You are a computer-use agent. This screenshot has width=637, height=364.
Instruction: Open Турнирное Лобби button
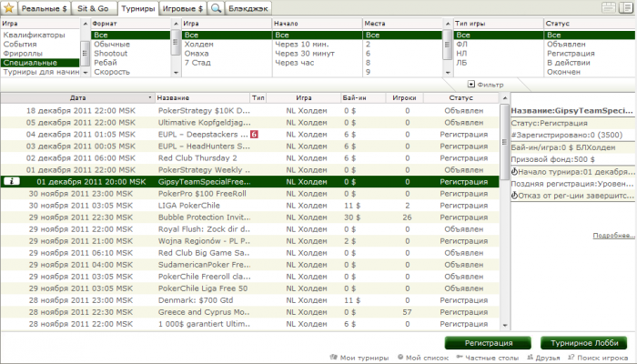(x=584, y=343)
